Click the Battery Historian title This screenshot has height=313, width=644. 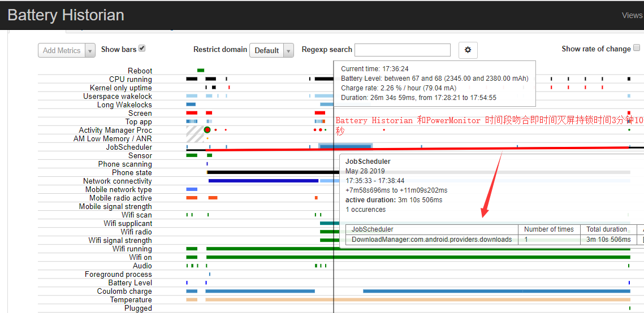point(66,15)
